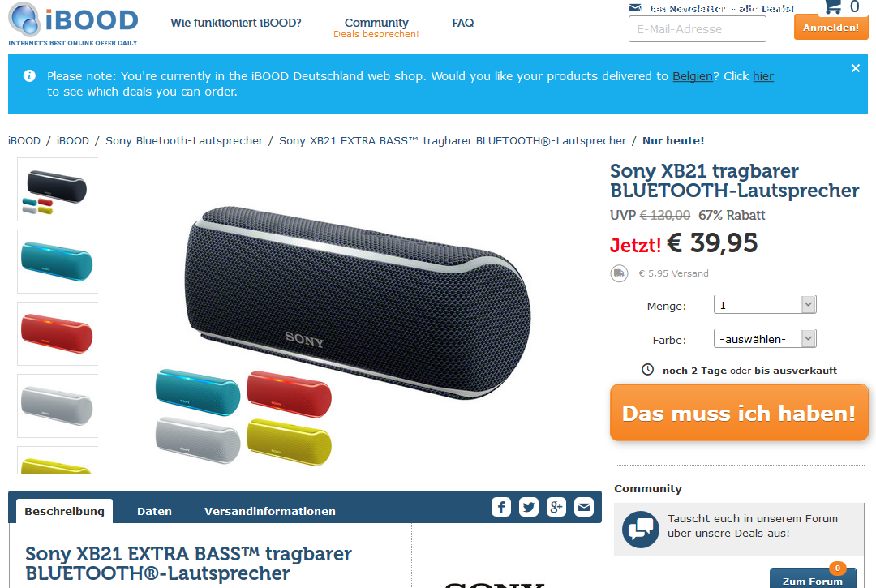Open the shopping cart icon
876x588 pixels.
click(x=833, y=6)
